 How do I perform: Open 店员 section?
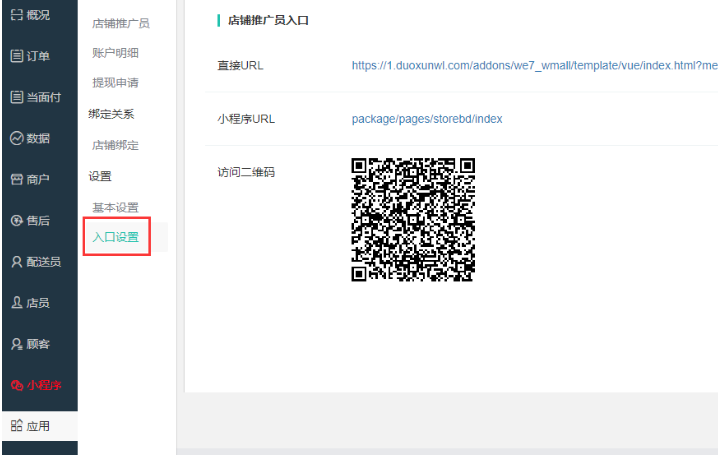(38, 303)
